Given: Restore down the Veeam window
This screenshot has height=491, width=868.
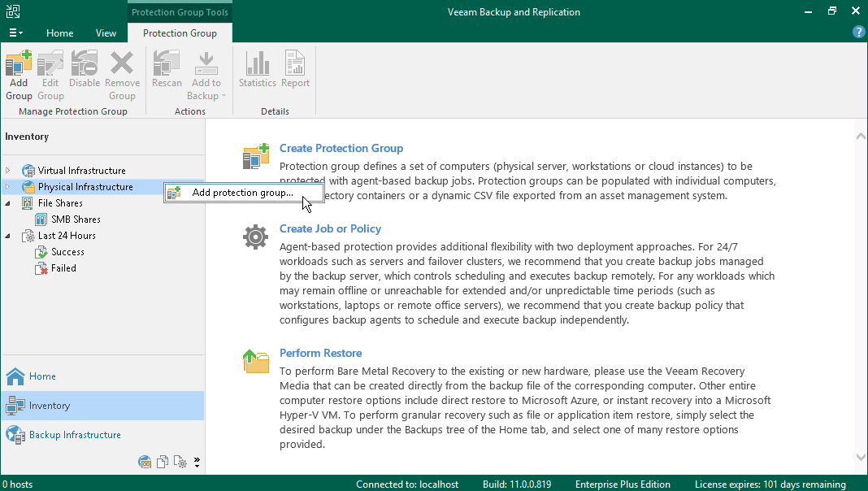Looking at the screenshot, I should pyautogui.click(x=832, y=11).
